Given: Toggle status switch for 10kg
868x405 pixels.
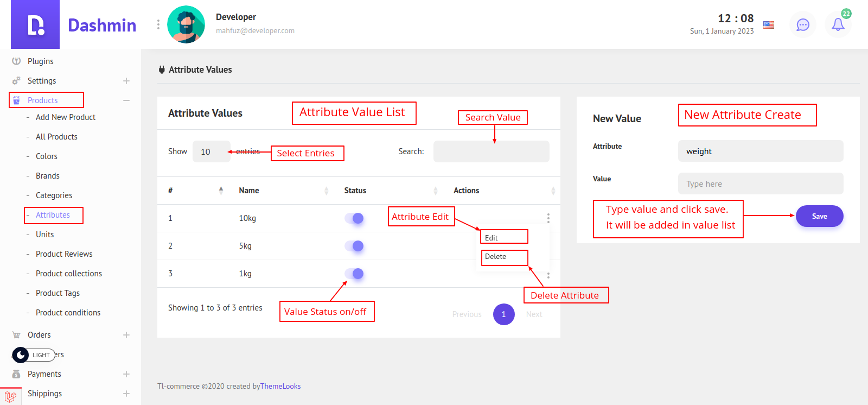Looking at the screenshot, I should click(354, 218).
